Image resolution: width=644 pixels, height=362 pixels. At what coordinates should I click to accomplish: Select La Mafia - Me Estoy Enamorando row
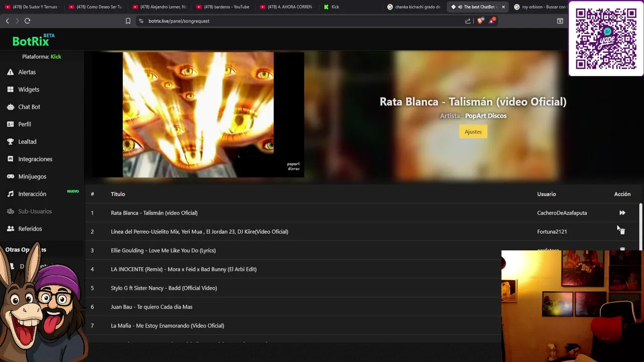[168, 326]
